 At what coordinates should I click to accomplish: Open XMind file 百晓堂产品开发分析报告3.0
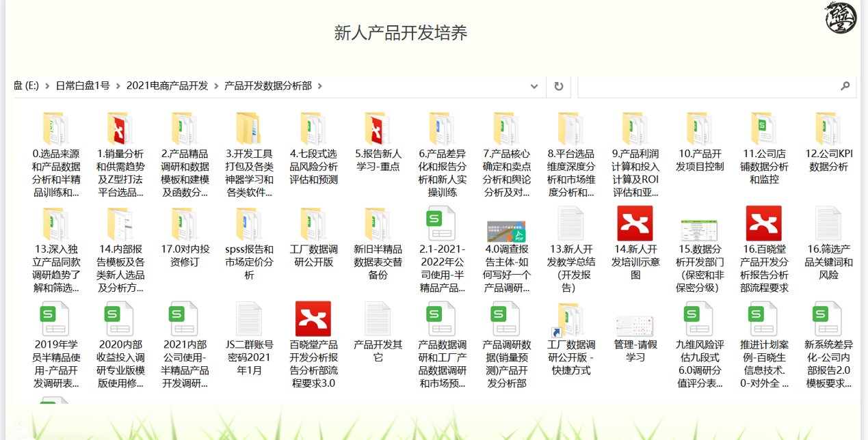(x=313, y=345)
